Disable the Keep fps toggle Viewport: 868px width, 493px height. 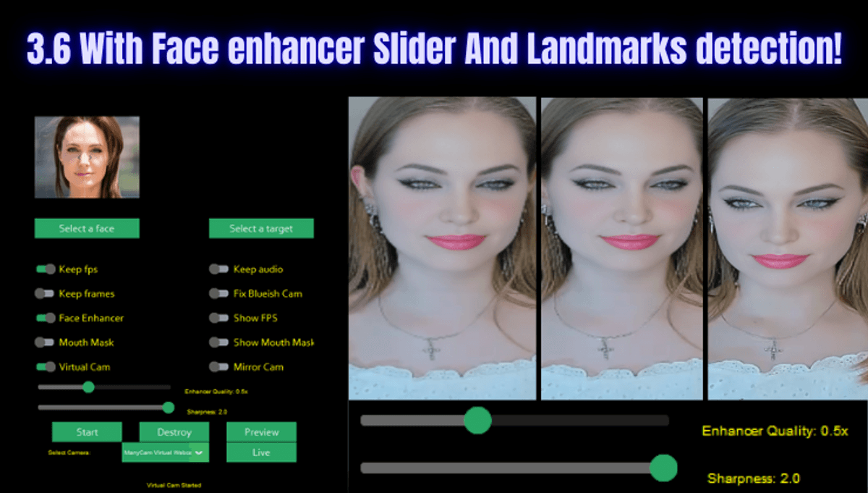click(x=46, y=269)
